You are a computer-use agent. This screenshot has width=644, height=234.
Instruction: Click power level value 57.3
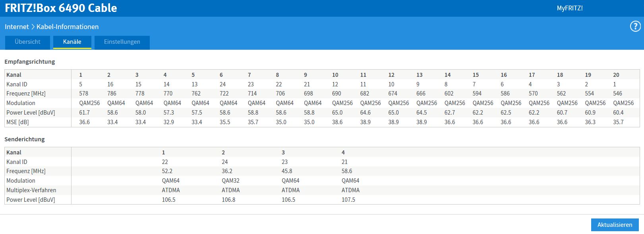click(x=169, y=113)
